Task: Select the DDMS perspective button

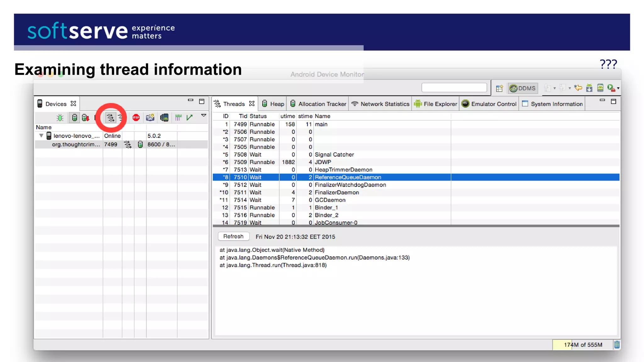Action: click(x=523, y=88)
